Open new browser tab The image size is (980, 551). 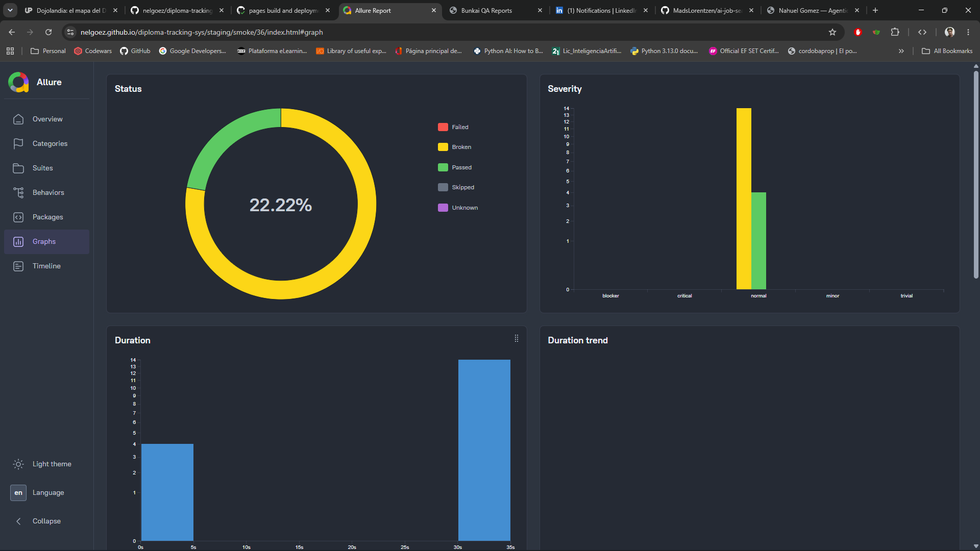[875, 10]
